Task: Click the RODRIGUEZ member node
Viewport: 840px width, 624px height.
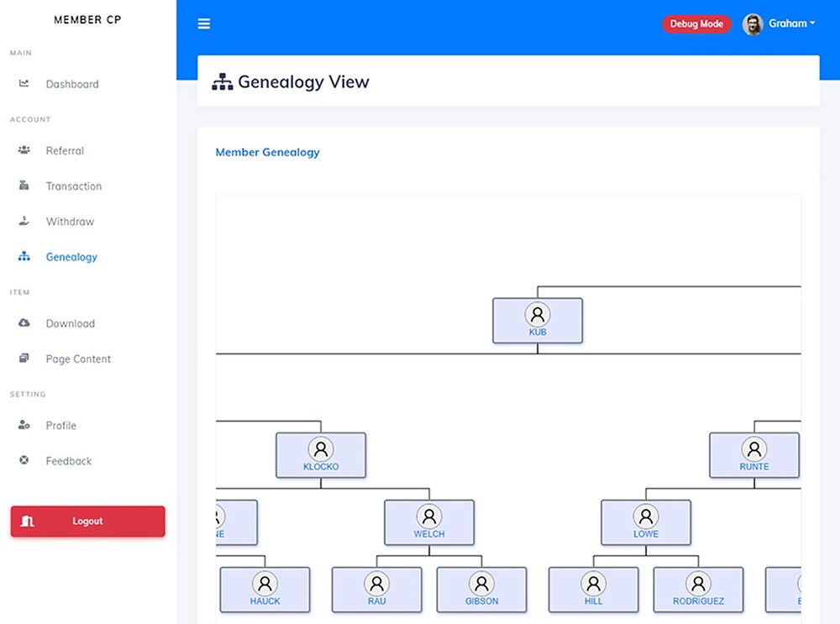Action: pos(698,589)
